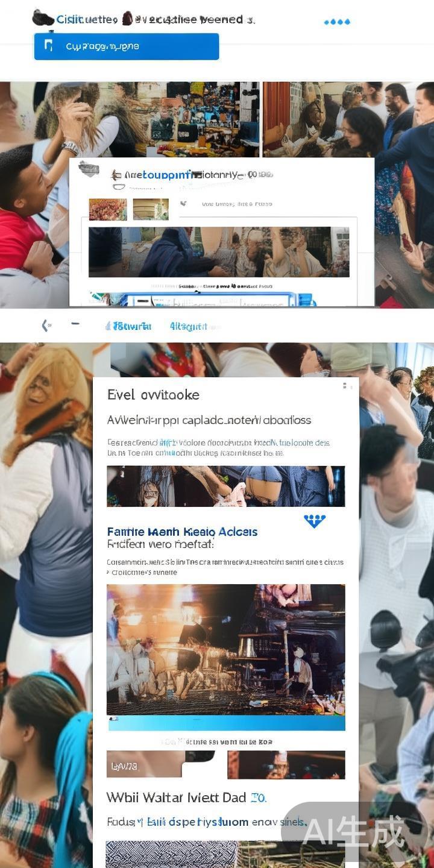Open the bold blue 'Famite Manh' headline link
Screen dimensions: 434x868
click(182, 532)
